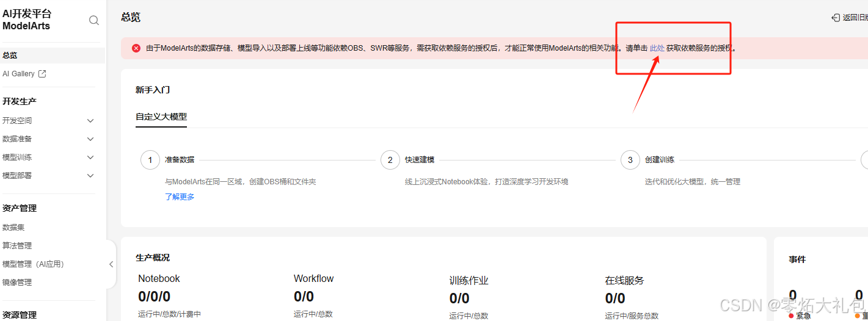868x321 pixels.
Task: Click the 迭代和优化大模型 description text
Action: point(693,182)
